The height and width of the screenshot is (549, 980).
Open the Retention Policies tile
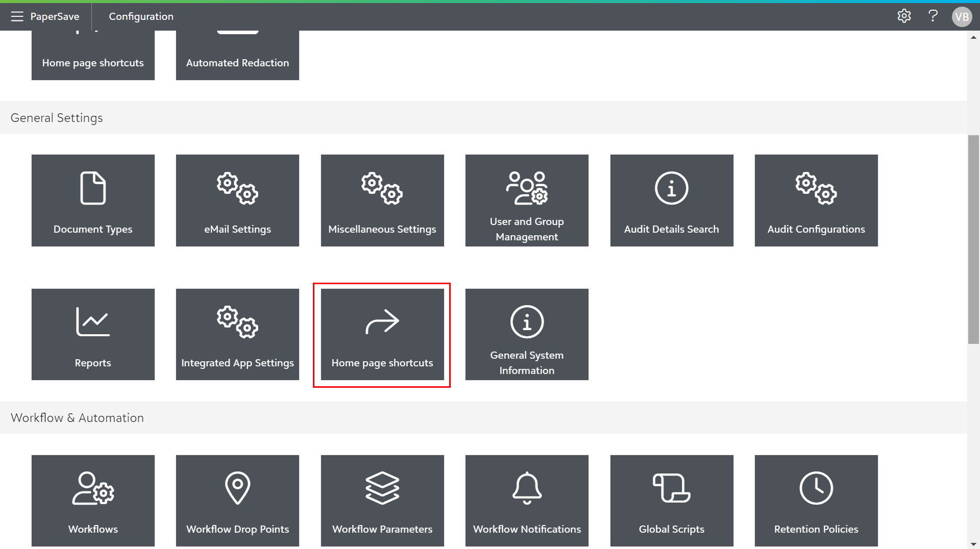[x=816, y=501]
